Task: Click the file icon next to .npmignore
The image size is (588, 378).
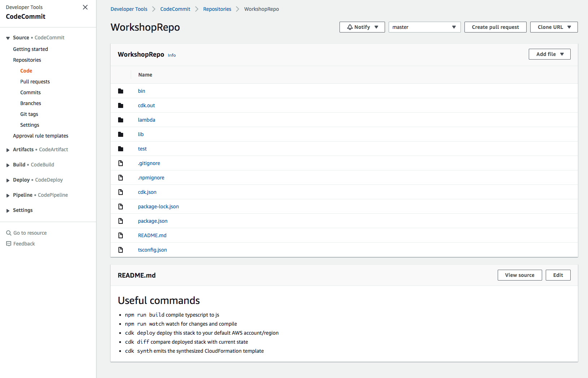Action: point(121,178)
